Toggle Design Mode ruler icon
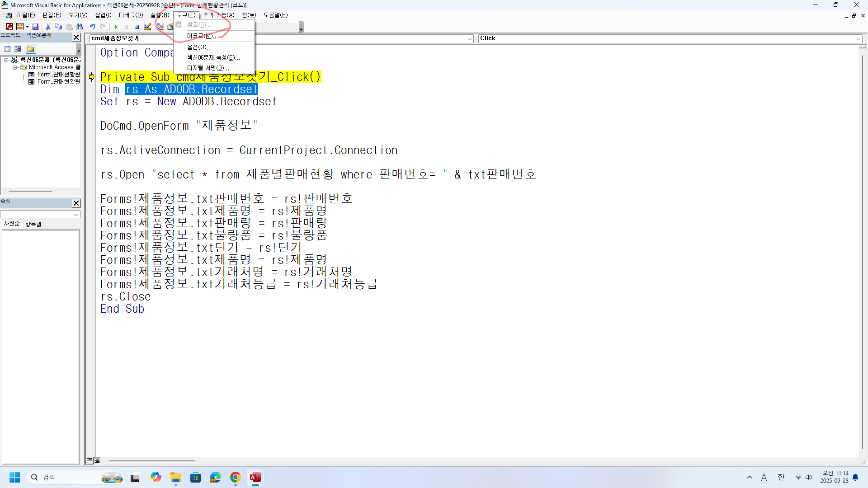868x488 pixels. [147, 27]
